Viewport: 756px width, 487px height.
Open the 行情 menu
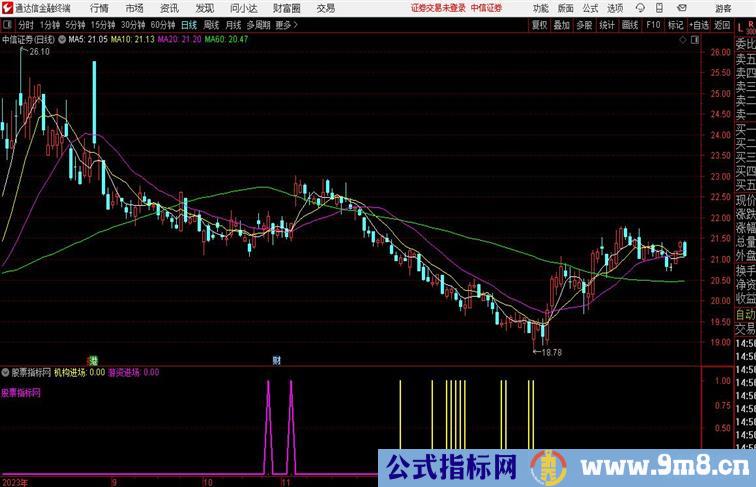click(99, 8)
